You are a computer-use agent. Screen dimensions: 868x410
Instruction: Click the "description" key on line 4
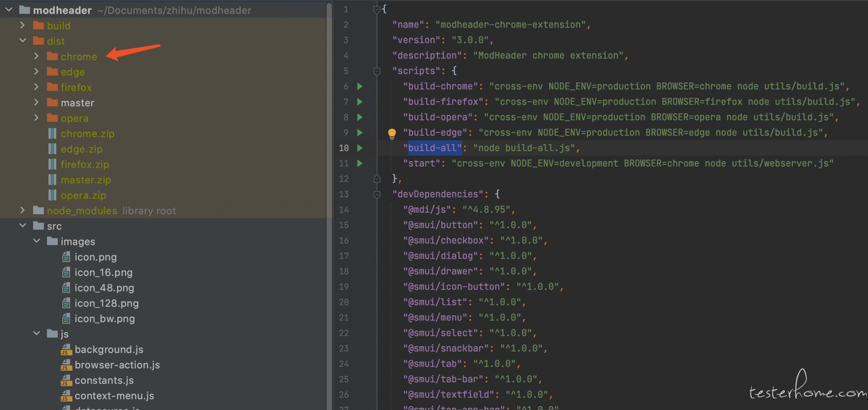pos(427,56)
